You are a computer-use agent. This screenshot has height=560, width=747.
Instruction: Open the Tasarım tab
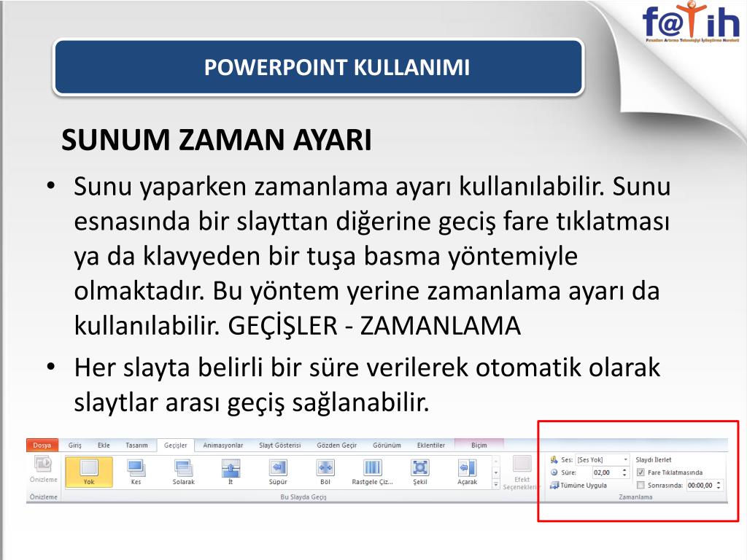point(136,446)
